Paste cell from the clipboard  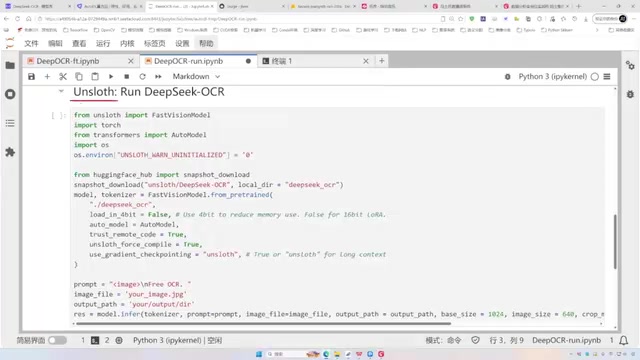coord(95,76)
